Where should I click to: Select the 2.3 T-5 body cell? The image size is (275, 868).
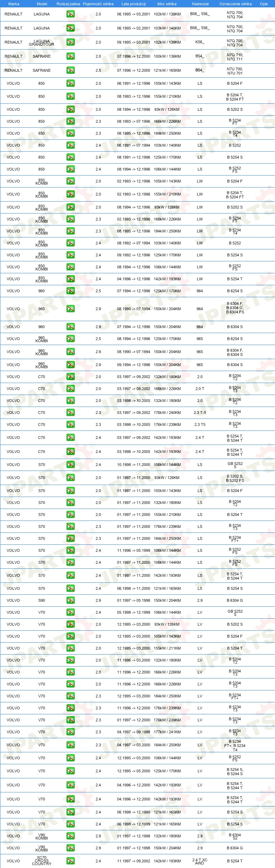point(200,413)
